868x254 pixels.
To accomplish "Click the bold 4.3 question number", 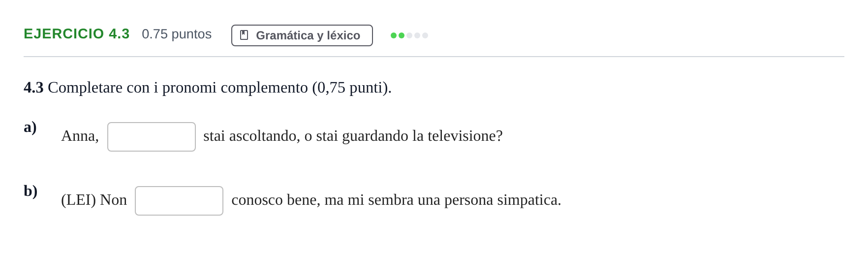I will pyautogui.click(x=33, y=88).
